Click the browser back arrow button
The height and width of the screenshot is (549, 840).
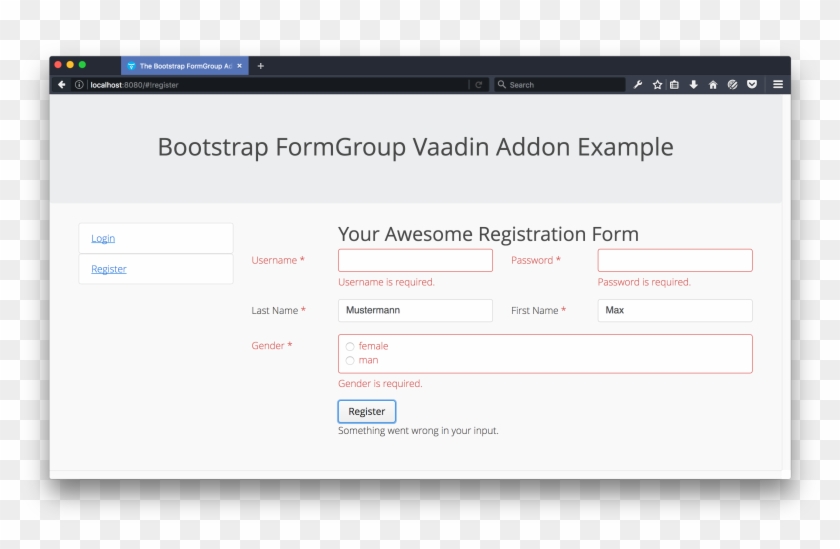point(62,85)
